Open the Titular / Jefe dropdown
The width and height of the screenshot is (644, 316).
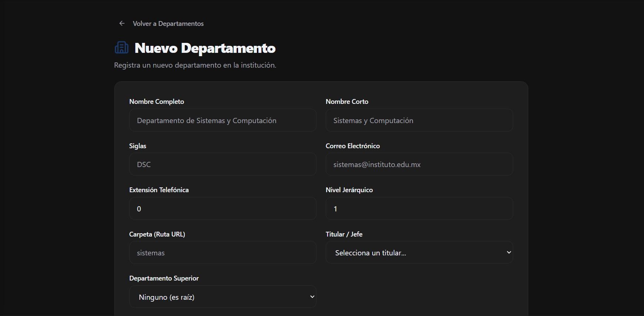(x=419, y=252)
